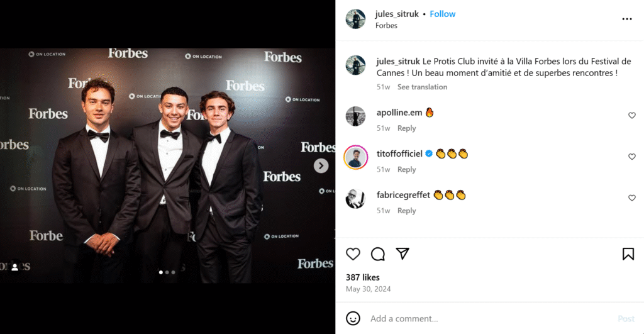Viewport: 644px width, 334px height.
Task: Open the three-dot more options menu
Action: (627, 19)
